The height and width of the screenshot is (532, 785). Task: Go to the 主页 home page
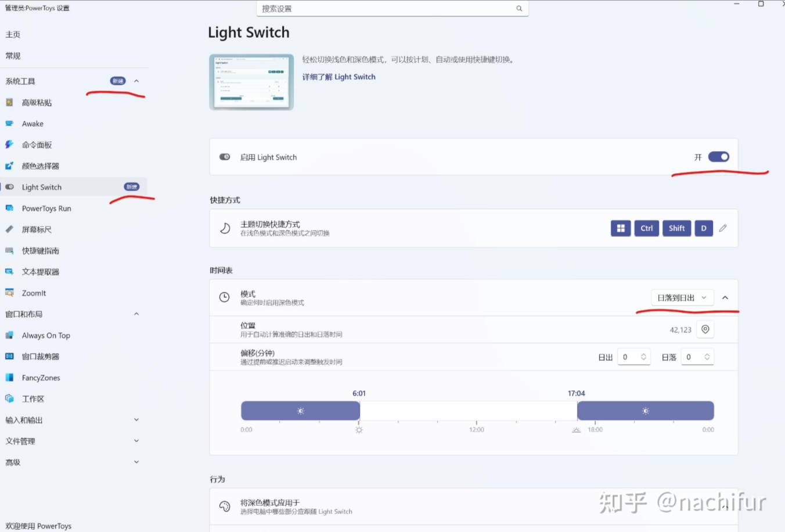pos(13,35)
